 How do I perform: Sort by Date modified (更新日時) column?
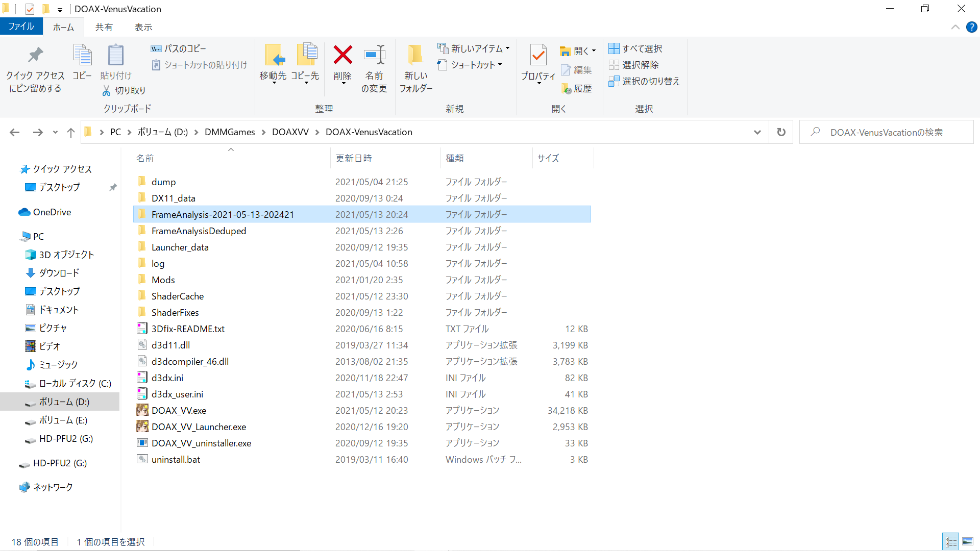(x=385, y=158)
